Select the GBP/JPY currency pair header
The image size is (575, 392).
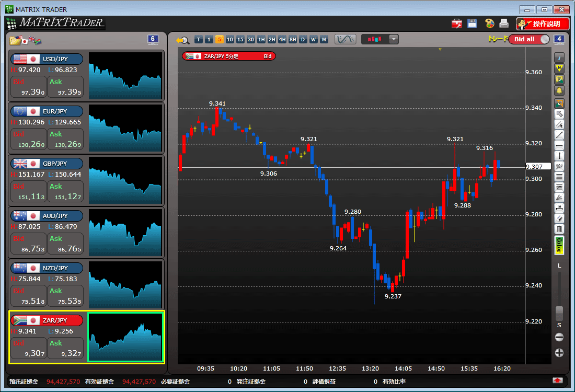click(47, 164)
